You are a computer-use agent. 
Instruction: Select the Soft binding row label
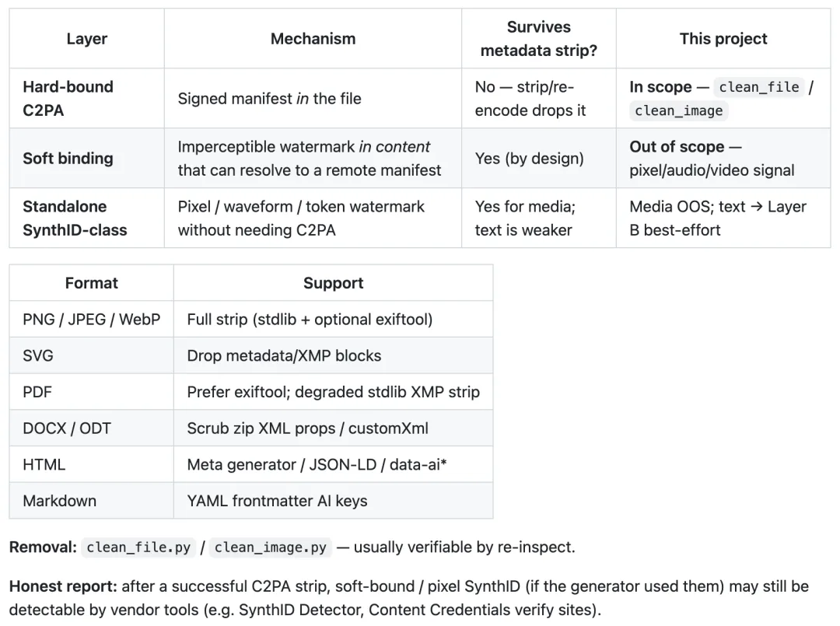[x=68, y=159]
